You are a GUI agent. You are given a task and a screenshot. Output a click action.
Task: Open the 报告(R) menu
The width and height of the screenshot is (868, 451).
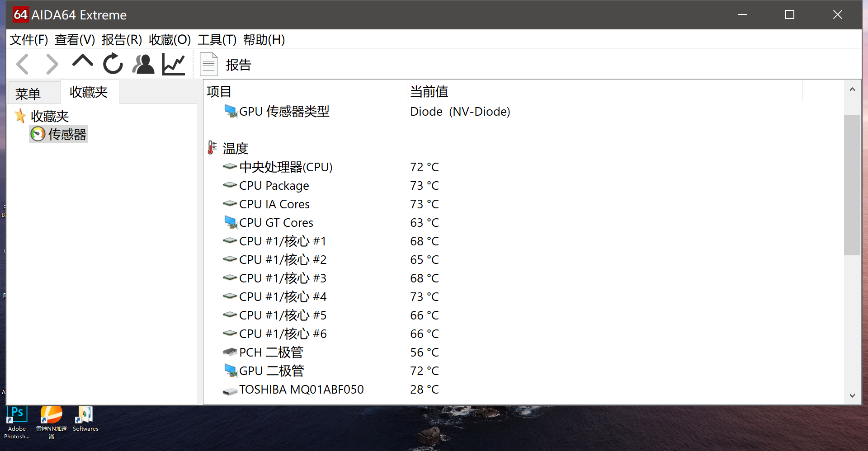[122, 40]
